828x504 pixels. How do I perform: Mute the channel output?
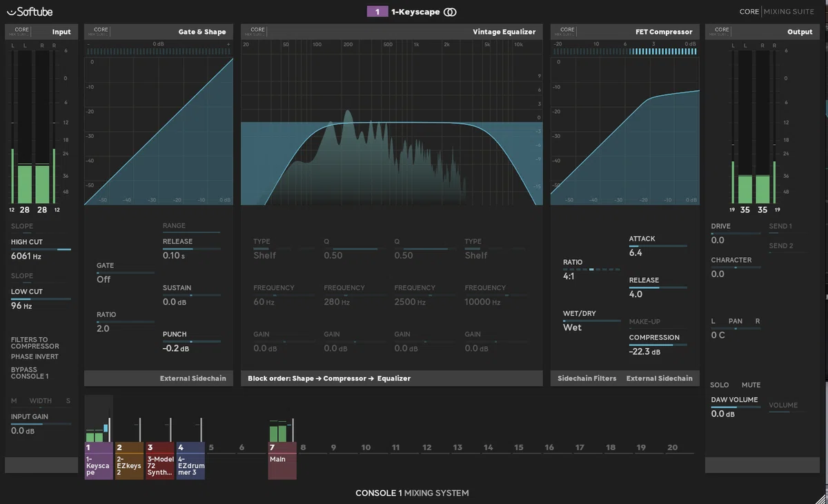click(x=751, y=385)
